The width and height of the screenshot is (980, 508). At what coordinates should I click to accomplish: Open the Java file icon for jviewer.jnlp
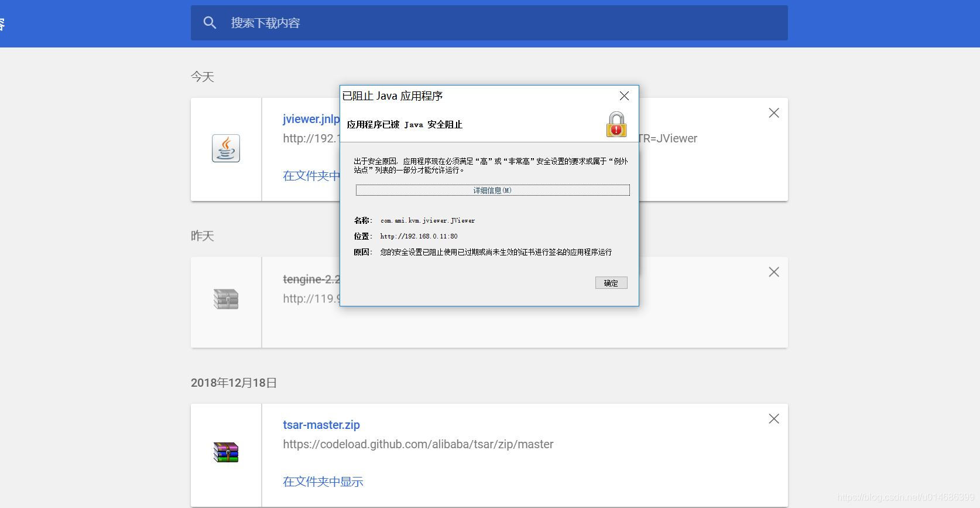point(226,148)
